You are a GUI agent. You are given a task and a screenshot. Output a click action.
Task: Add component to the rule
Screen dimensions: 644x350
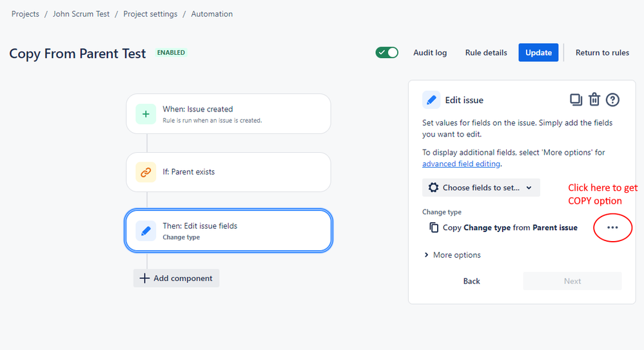176,278
